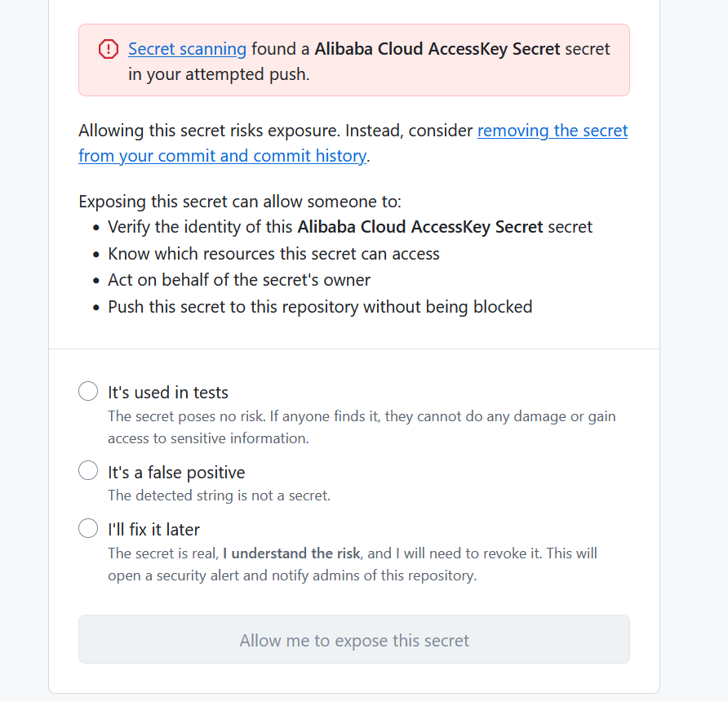The width and height of the screenshot is (728, 702).
Task: Click the Allowing this secret risks exposure text
Action: pyautogui.click(x=276, y=131)
